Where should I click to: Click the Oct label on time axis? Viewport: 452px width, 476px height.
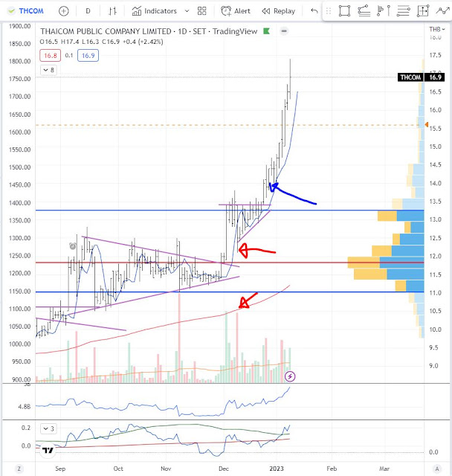click(118, 469)
